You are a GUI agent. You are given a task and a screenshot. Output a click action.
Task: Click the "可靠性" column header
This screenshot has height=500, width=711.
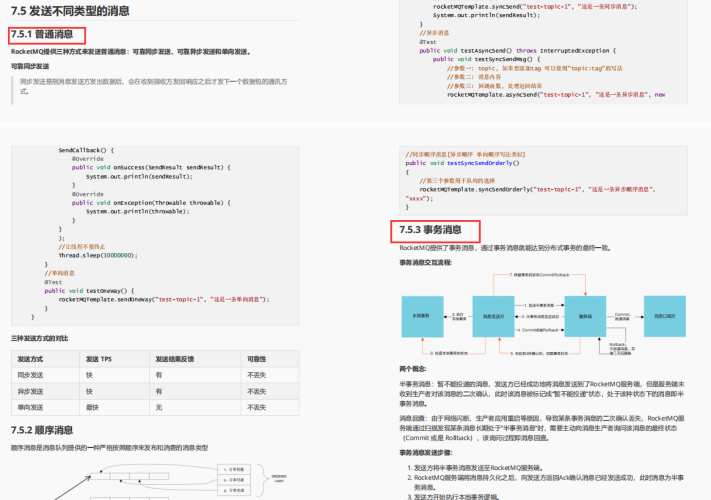pos(257,359)
